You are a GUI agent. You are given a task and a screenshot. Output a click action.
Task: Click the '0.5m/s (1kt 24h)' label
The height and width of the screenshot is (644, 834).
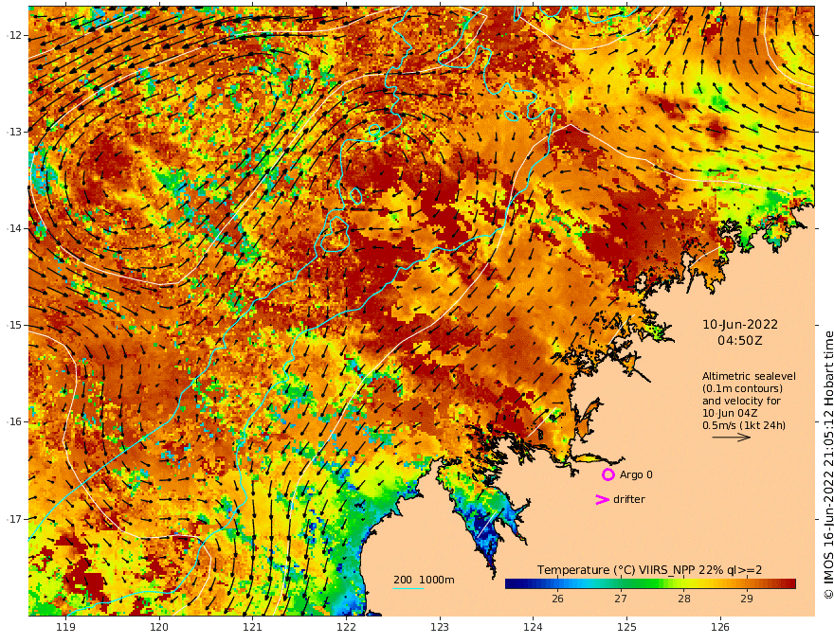(x=744, y=425)
